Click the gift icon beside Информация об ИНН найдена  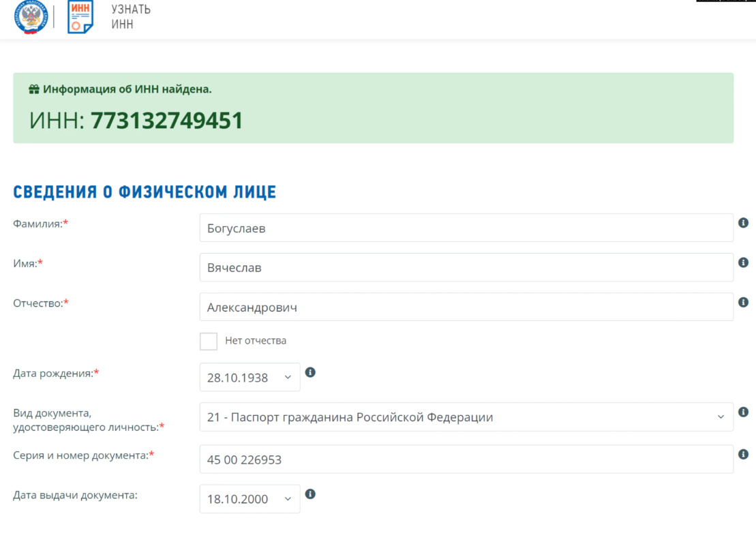tap(34, 89)
